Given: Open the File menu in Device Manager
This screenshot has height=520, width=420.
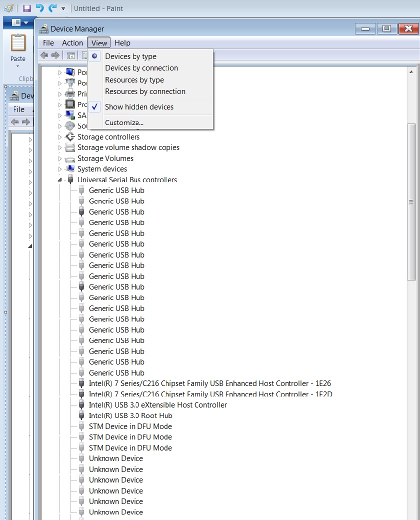Looking at the screenshot, I should pyautogui.click(x=48, y=43).
